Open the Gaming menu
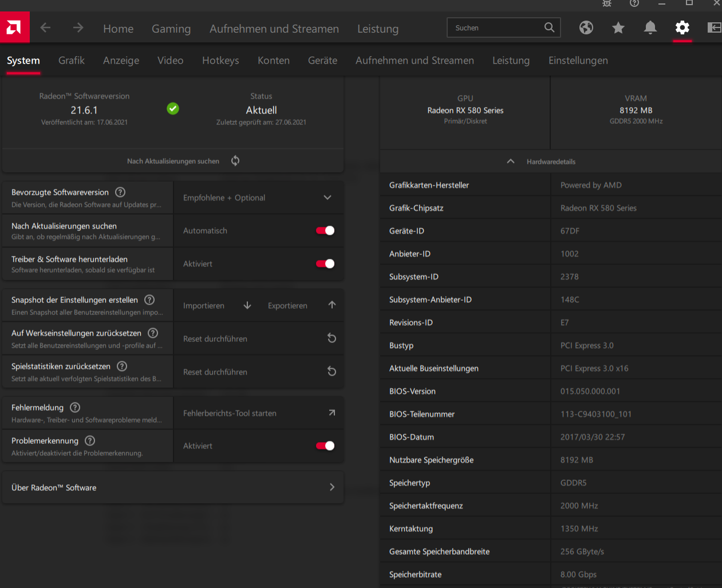This screenshot has width=722, height=588. click(171, 29)
